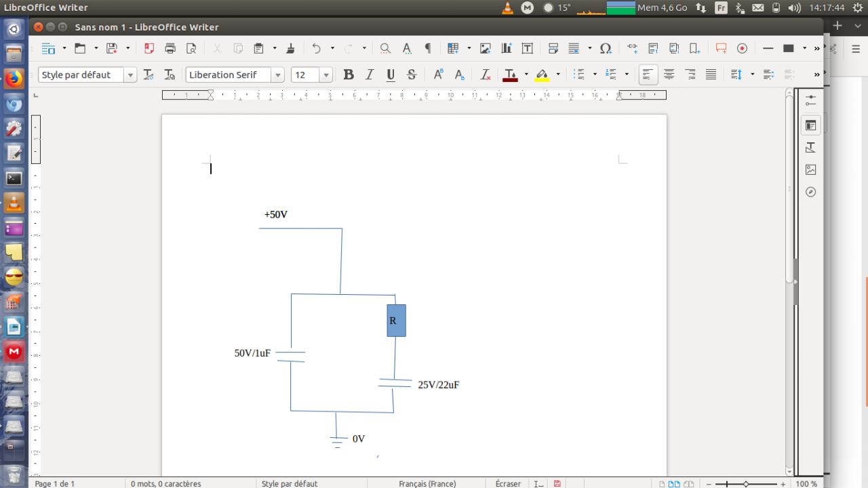Click the Paste clipboard icon
Image resolution: width=868 pixels, height=488 pixels.
pos(258,48)
